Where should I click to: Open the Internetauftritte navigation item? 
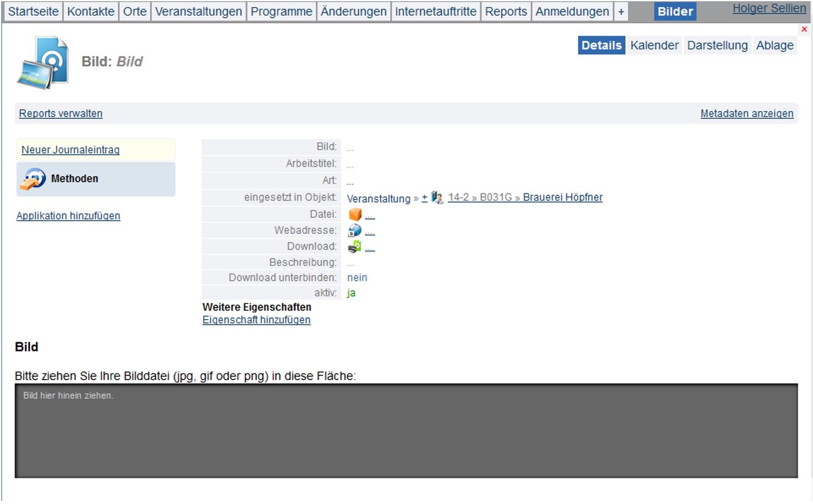(x=436, y=12)
